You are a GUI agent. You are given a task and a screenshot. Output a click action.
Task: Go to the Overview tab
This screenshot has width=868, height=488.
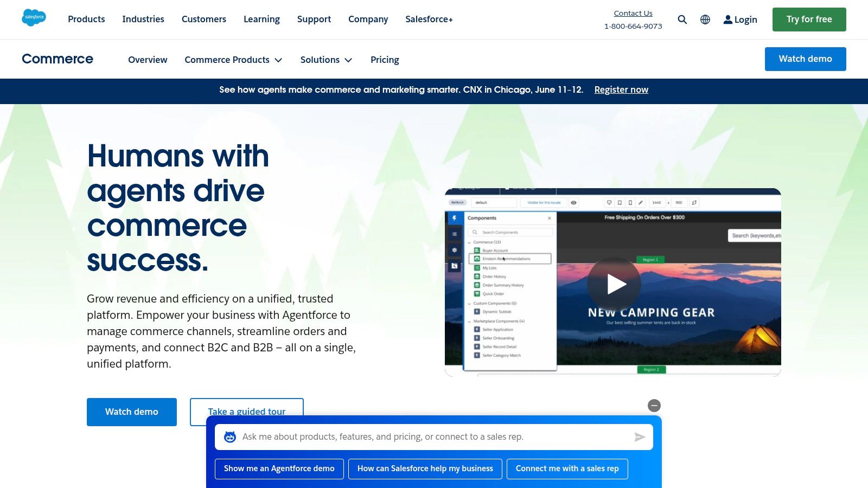(148, 60)
